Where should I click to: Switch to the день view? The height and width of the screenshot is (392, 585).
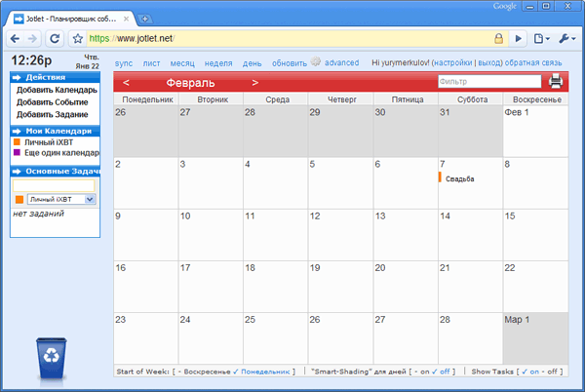252,63
